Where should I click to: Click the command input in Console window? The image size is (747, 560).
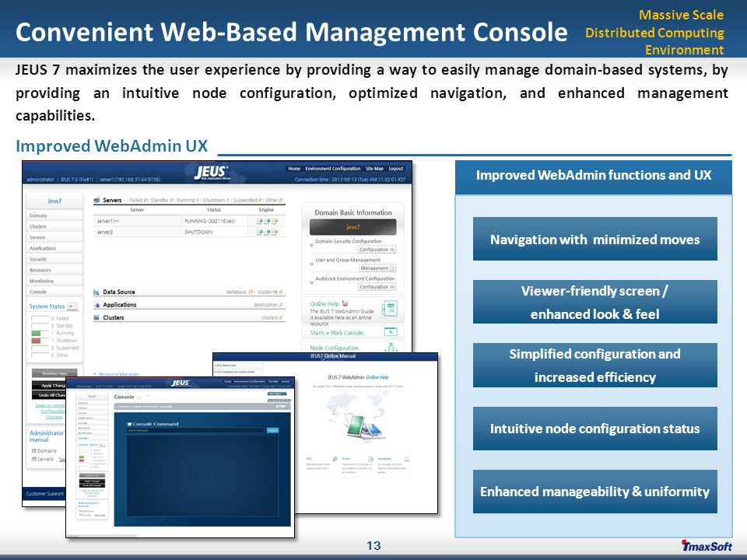(195, 430)
